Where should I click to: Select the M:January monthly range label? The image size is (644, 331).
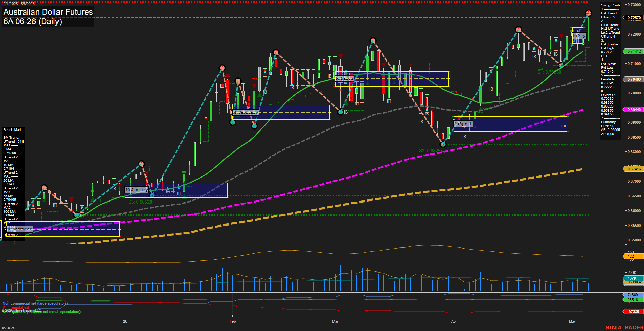click(x=137, y=190)
